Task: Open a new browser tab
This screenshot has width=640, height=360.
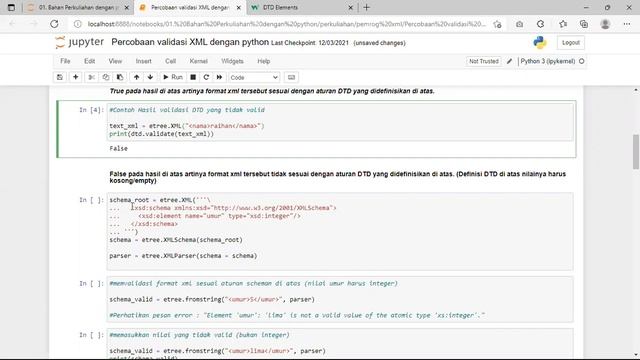Action: (x=367, y=7)
